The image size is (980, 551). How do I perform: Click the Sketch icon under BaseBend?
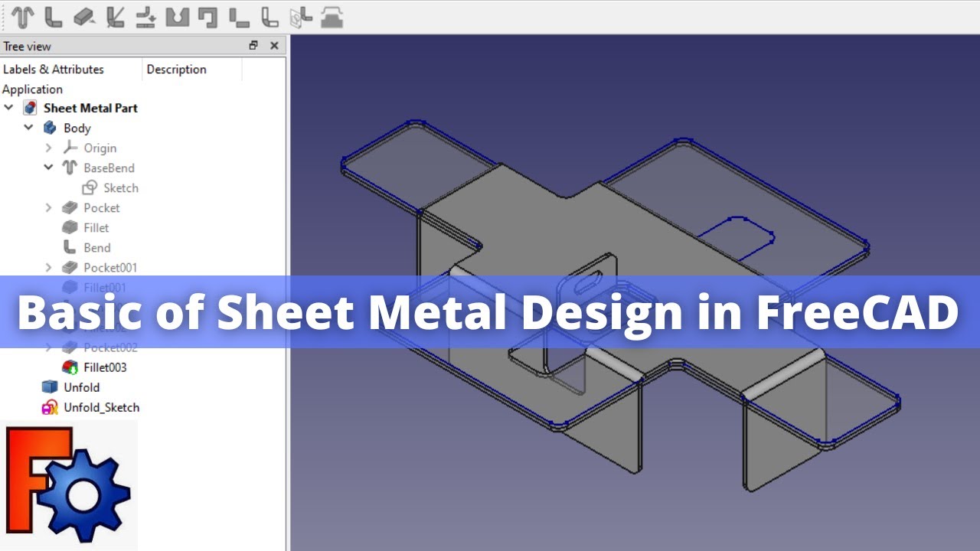click(x=90, y=187)
